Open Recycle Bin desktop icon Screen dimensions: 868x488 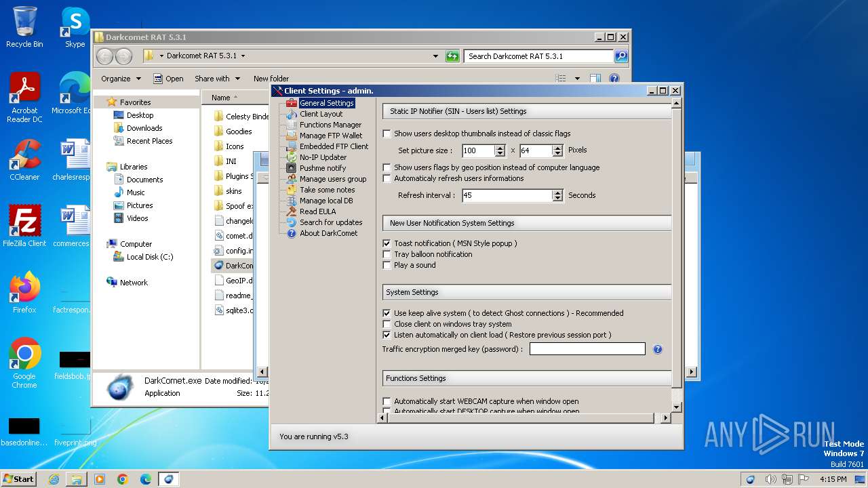click(x=24, y=27)
